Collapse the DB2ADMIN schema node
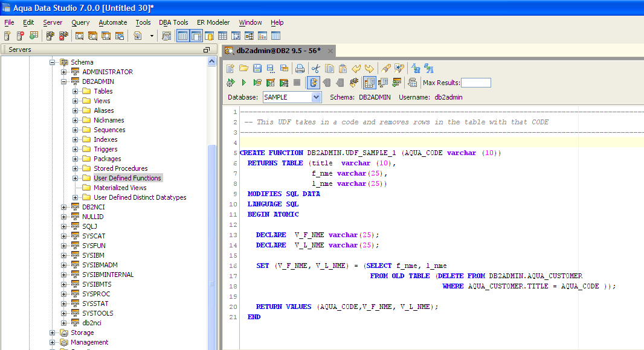This screenshot has width=644, height=350. [64, 81]
